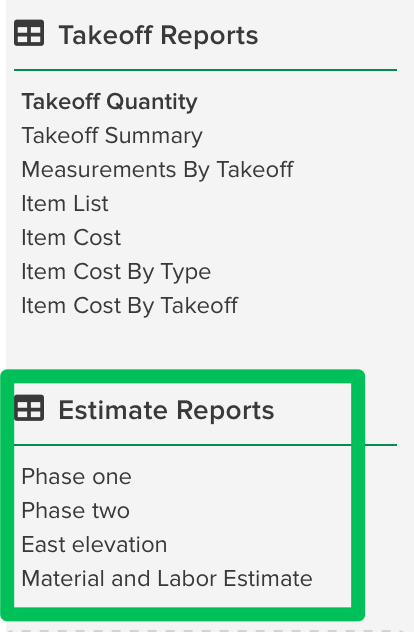Screen dimensions: 414x632
Task: Click the white strip along panel's left edge
Action: coord(3,181)
